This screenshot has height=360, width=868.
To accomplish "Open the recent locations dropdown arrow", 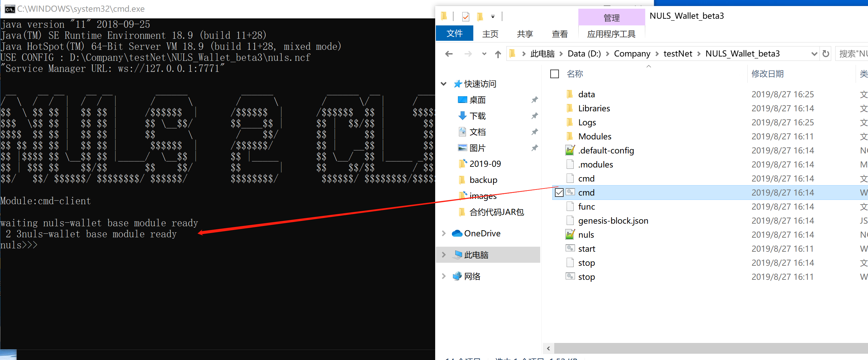I will (x=484, y=54).
